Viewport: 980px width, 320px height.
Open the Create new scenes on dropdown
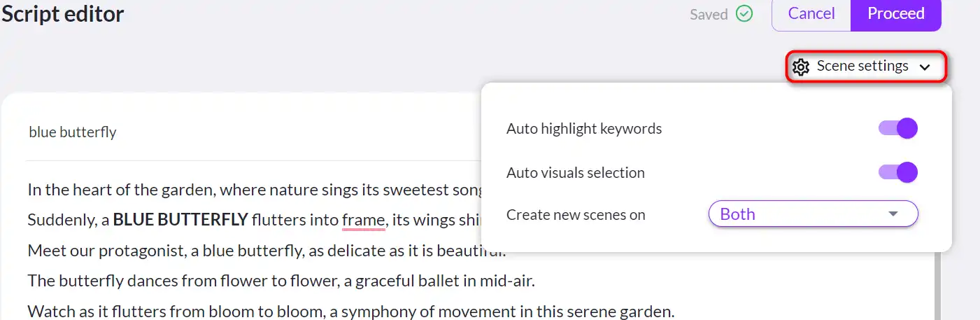click(813, 214)
